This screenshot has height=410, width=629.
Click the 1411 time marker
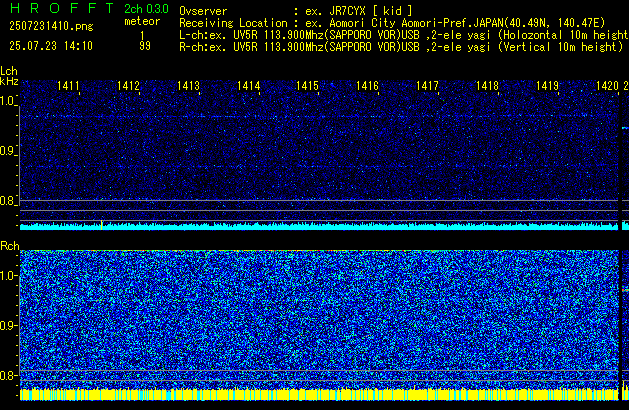point(68,86)
